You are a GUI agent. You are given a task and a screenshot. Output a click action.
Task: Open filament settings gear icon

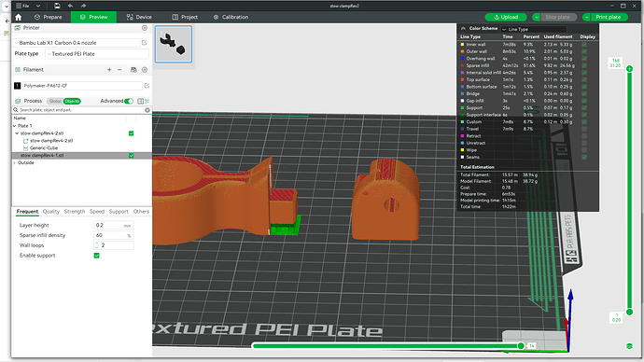[x=145, y=70]
